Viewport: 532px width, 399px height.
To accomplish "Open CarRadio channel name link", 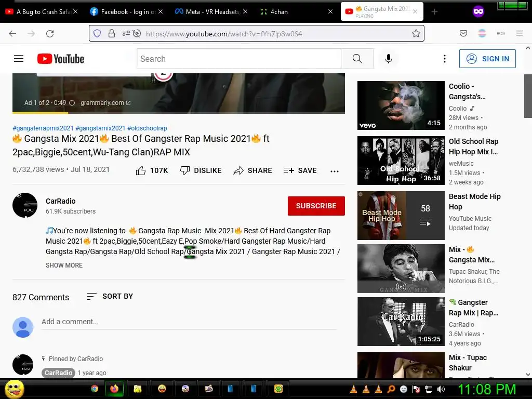I will pyautogui.click(x=61, y=201).
